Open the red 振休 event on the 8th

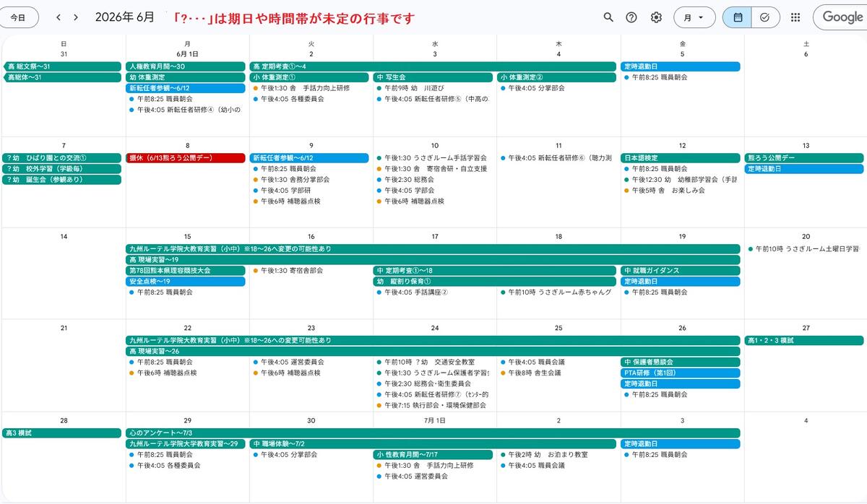[186, 158]
